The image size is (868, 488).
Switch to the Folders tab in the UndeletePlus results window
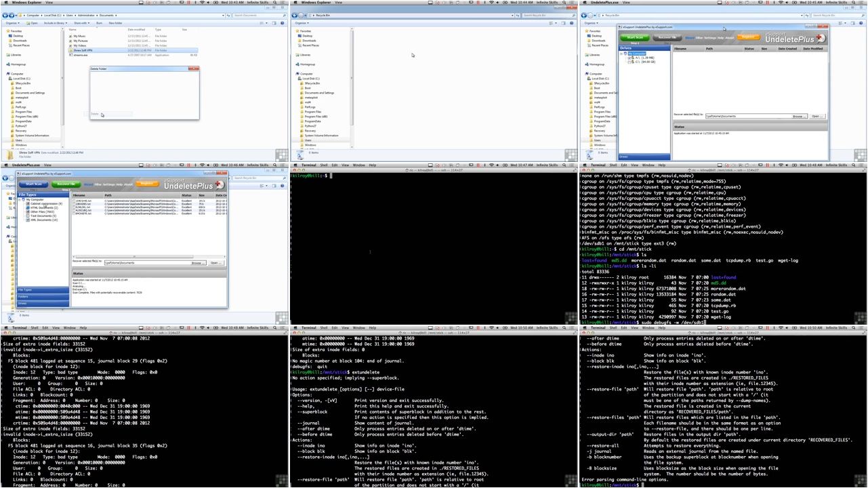(44, 297)
